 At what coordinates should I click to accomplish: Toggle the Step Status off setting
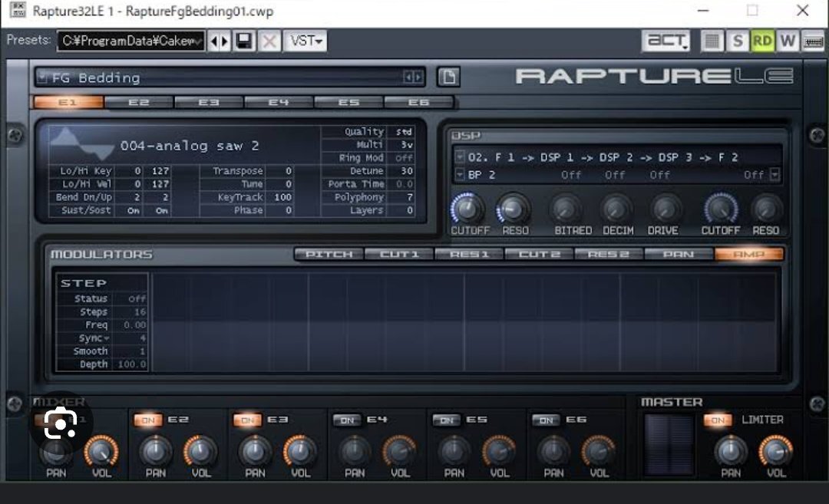point(137,298)
